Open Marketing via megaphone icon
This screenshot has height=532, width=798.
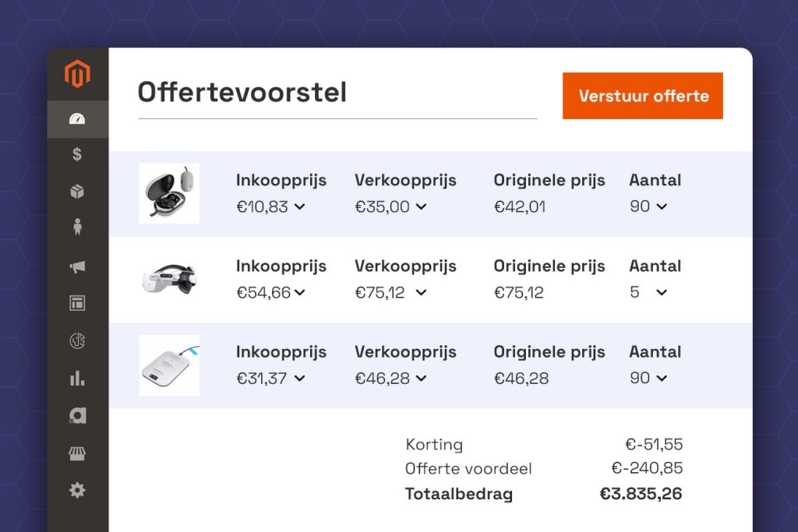[77, 267]
